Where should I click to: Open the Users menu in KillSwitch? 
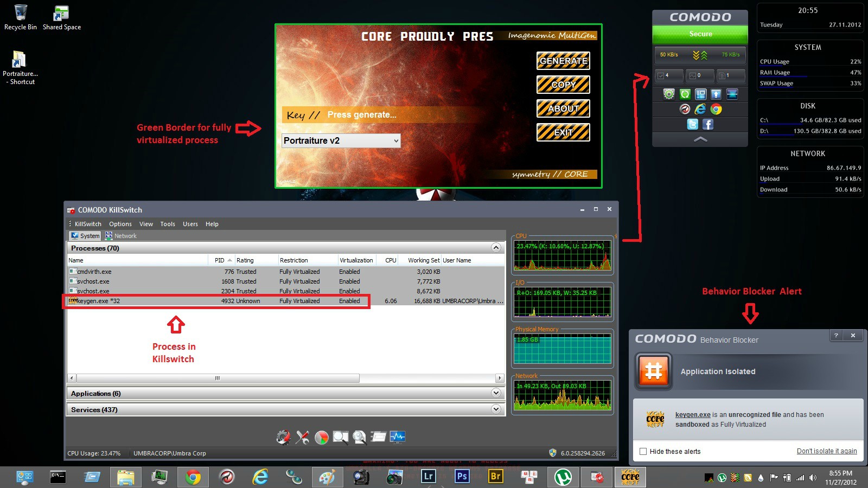(190, 224)
